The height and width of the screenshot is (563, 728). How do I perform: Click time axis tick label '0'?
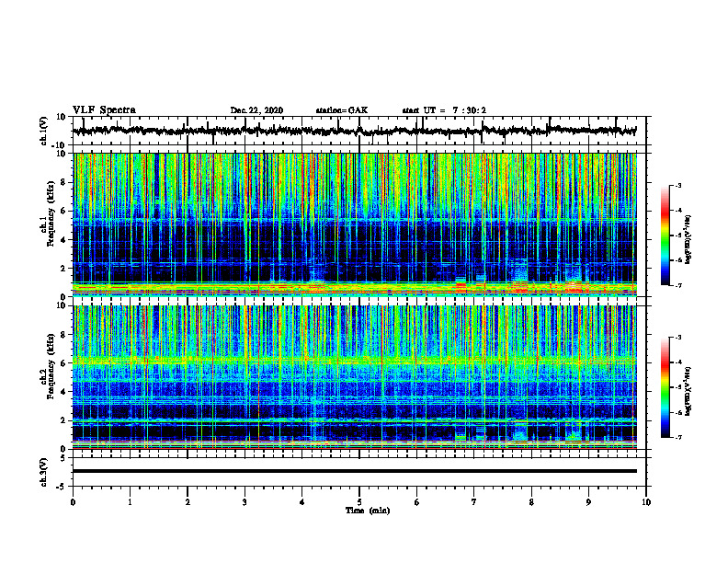click(73, 502)
